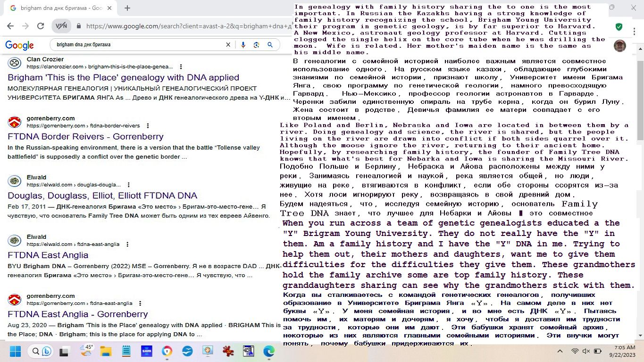644x362 pixels.
Task: Reload the current page
Action: tap(41, 26)
